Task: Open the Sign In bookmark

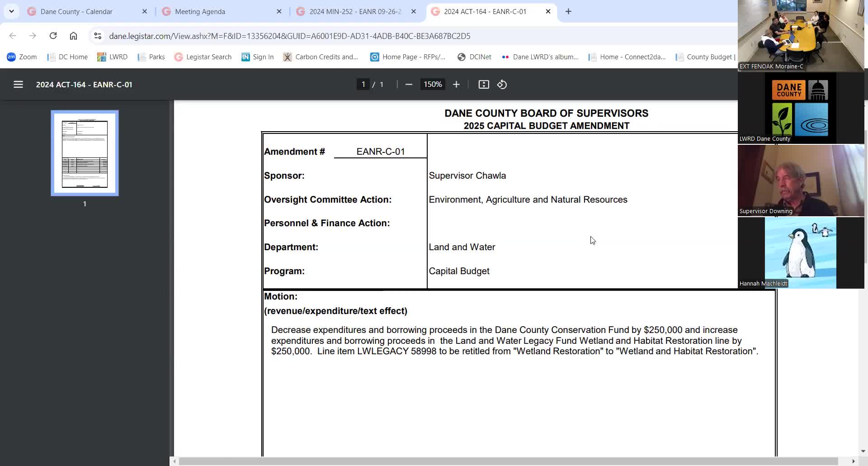Action: [x=258, y=57]
